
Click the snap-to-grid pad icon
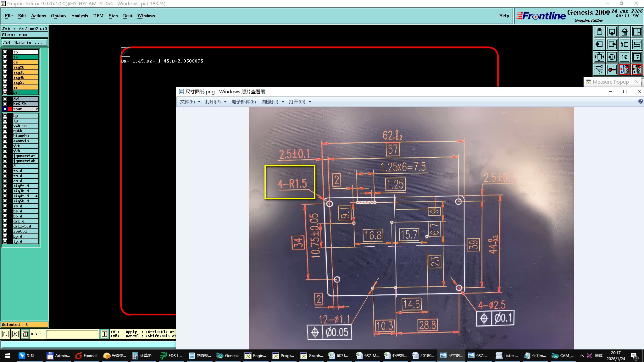(612, 69)
